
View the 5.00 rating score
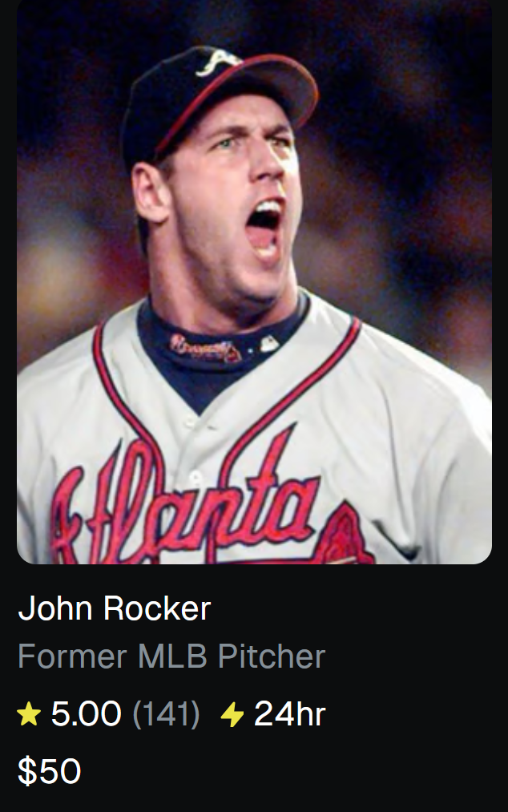[x=86, y=713]
